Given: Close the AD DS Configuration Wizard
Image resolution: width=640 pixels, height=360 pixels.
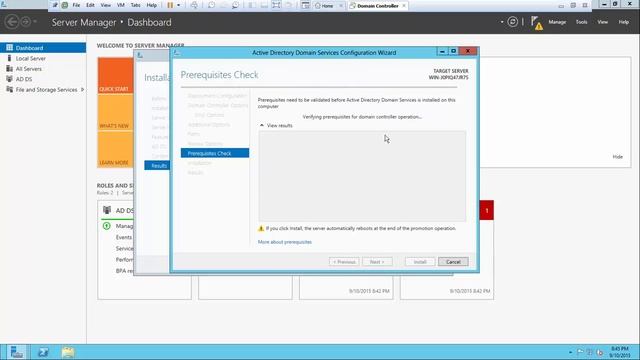Looking at the screenshot, I should point(468,51).
